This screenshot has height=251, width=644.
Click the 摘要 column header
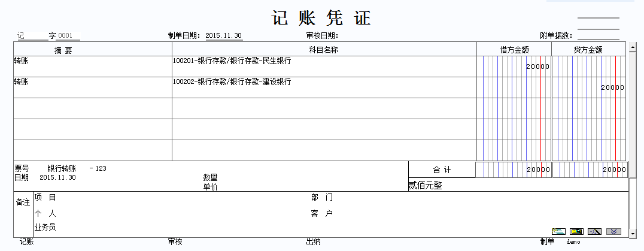click(63, 50)
